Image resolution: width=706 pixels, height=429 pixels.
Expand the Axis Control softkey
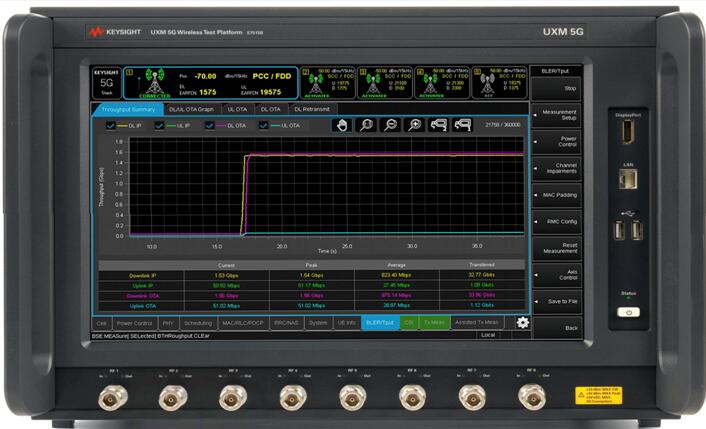pos(557,275)
